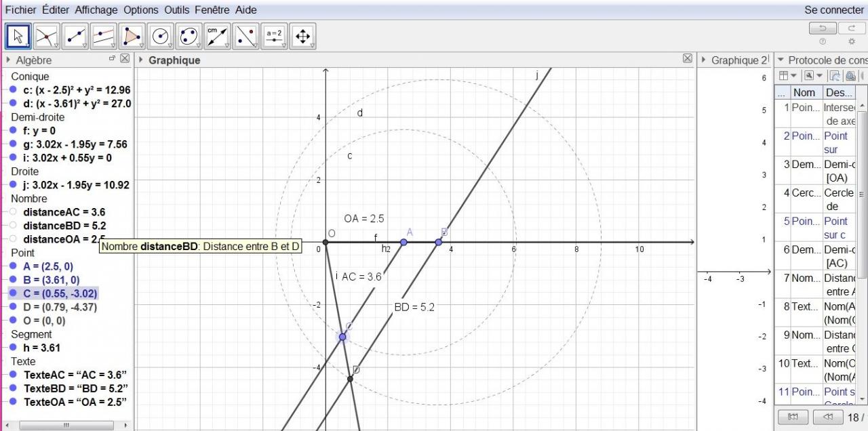Hide the TexteBD text object
This screenshot has height=431, width=868.
pos(13,388)
